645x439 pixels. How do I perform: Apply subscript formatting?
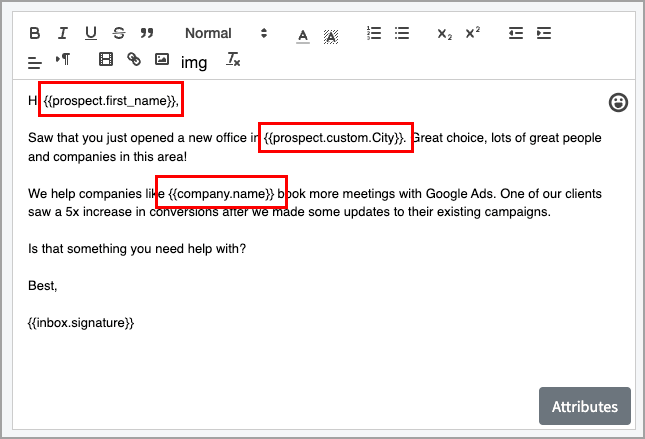[x=445, y=34]
